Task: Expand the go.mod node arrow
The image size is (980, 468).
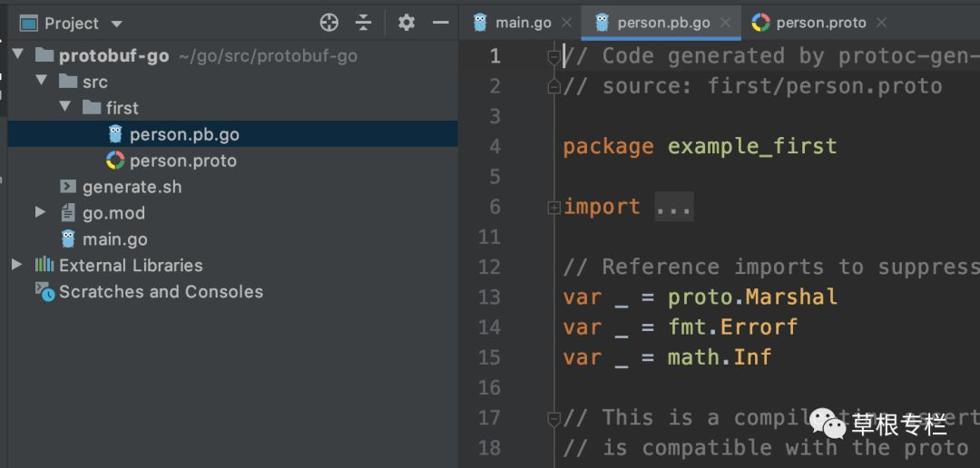Action: [41, 212]
